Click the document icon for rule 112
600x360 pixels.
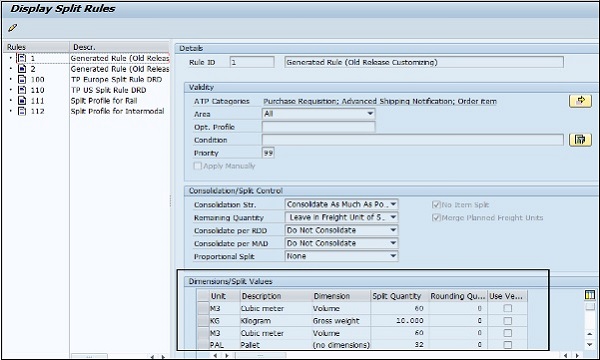click(x=22, y=111)
